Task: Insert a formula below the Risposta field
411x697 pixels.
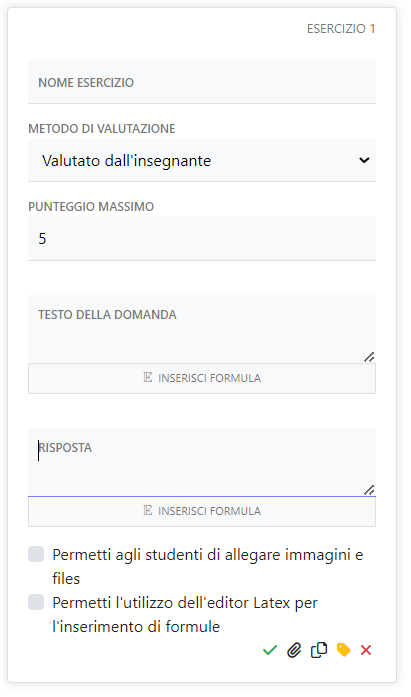Action: click(x=202, y=511)
